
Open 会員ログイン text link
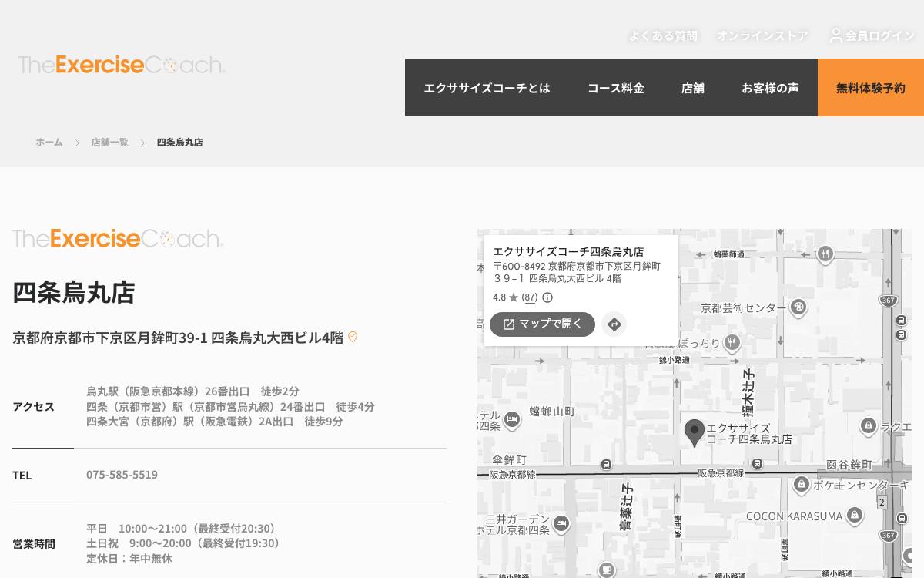pos(879,35)
